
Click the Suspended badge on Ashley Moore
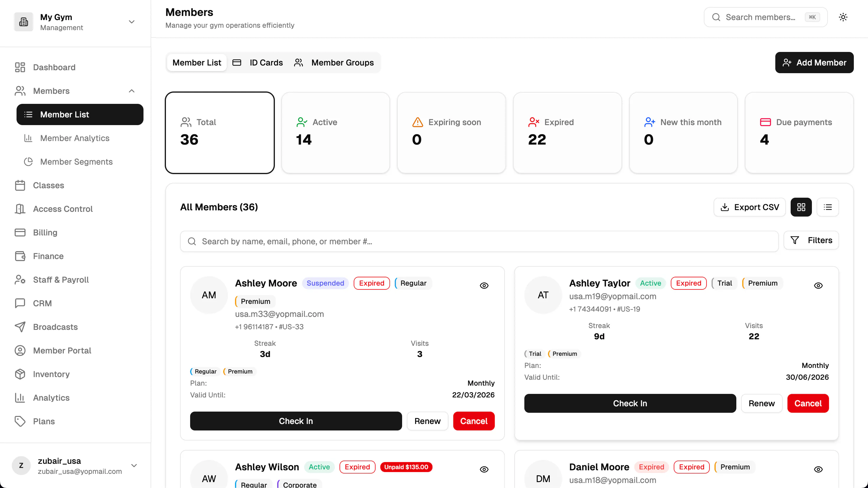coord(325,283)
